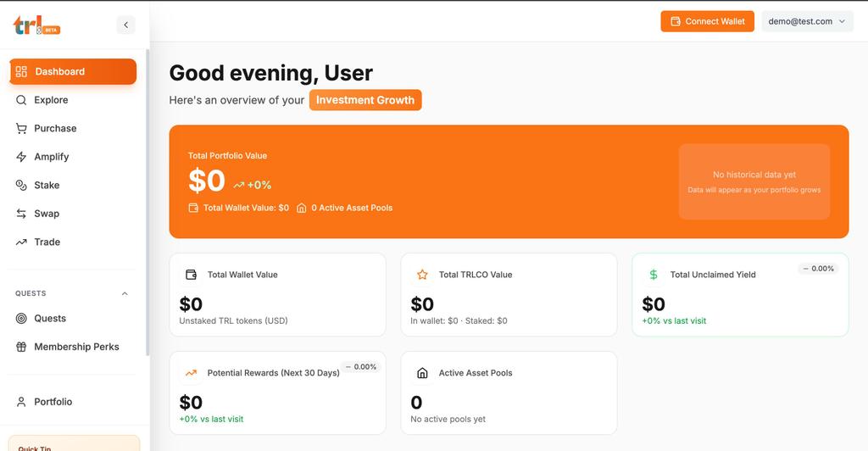This screenshot has width=868, height=451.
Task: Open the demo@test.com account dropdown
Action: pyautogui.click(x=807, y=21)
